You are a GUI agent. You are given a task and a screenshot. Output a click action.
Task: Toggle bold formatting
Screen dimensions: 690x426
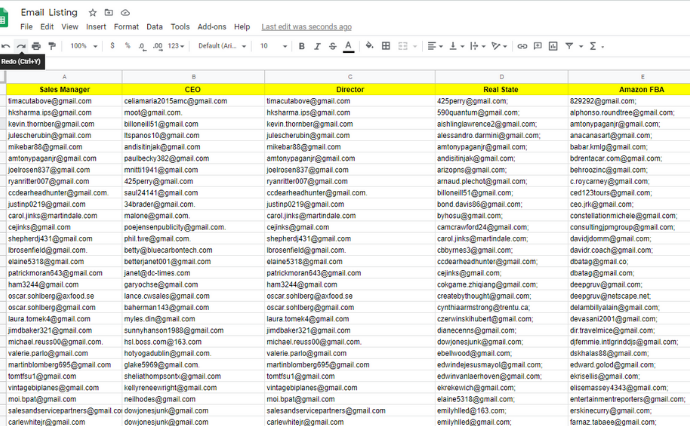click(301, 46)
